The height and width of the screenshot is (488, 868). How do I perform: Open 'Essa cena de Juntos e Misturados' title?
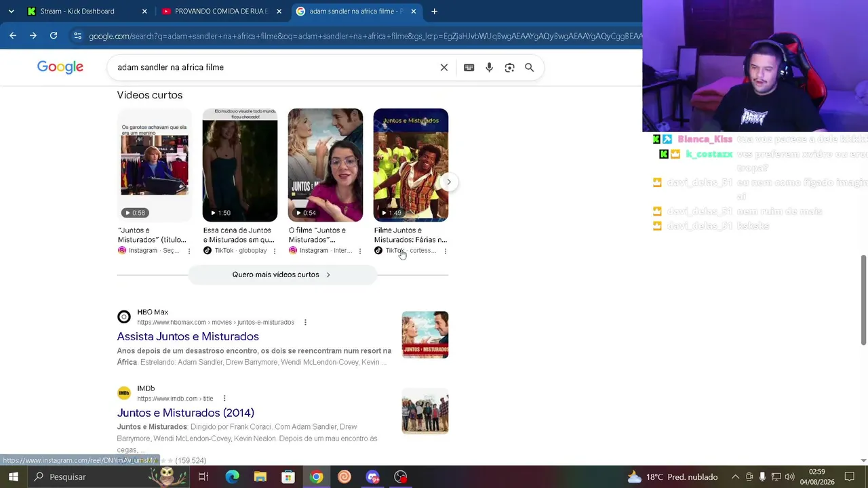coord(239,235)
